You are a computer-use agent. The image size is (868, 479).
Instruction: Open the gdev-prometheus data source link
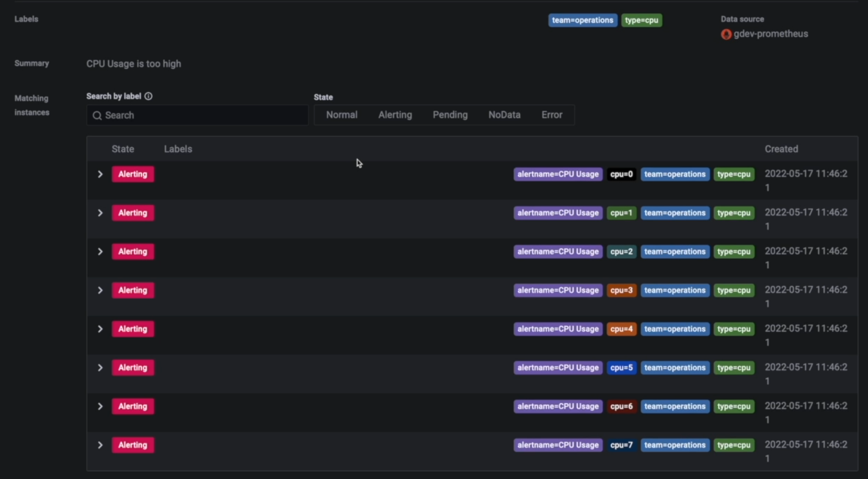770,33
